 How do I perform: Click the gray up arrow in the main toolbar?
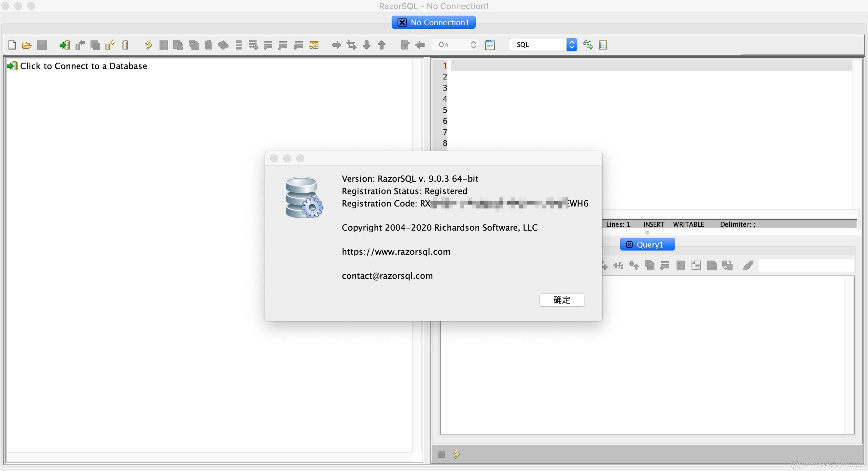coord(382,45)
